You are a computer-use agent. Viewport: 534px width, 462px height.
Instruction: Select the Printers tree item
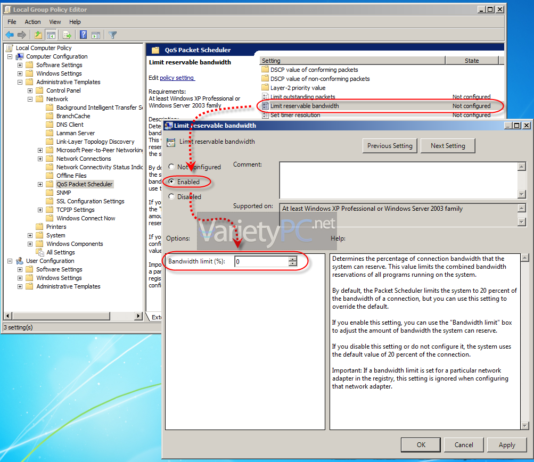point(56,227)
